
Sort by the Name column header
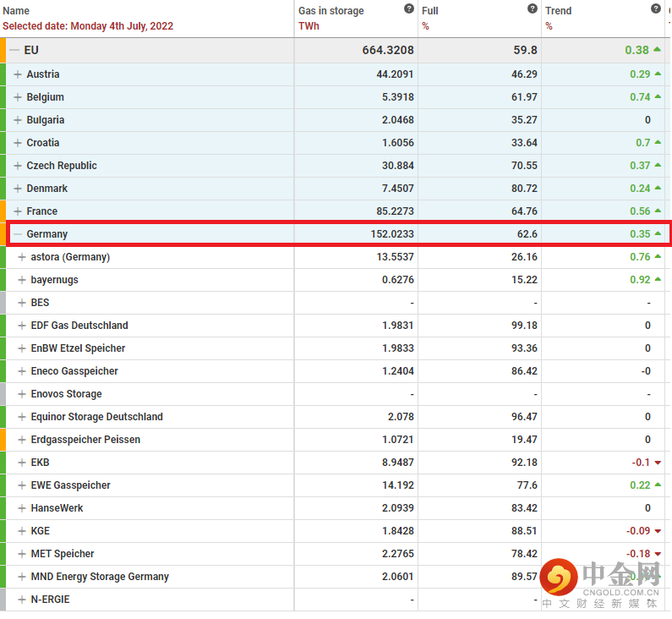[x=17, y=11]
